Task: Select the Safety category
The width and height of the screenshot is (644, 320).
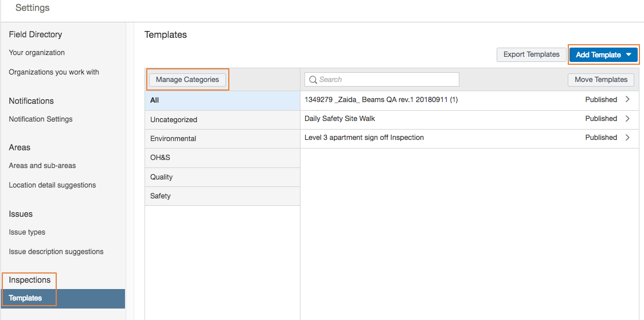Action: (222, 196)
